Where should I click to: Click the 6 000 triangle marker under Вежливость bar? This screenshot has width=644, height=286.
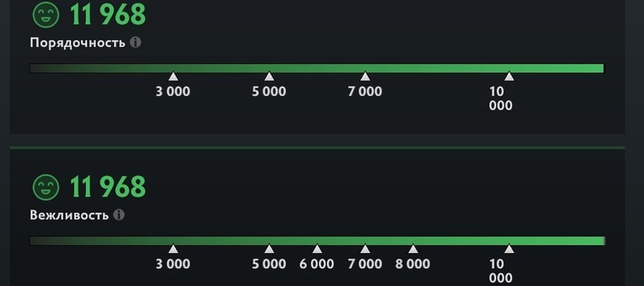317,249
